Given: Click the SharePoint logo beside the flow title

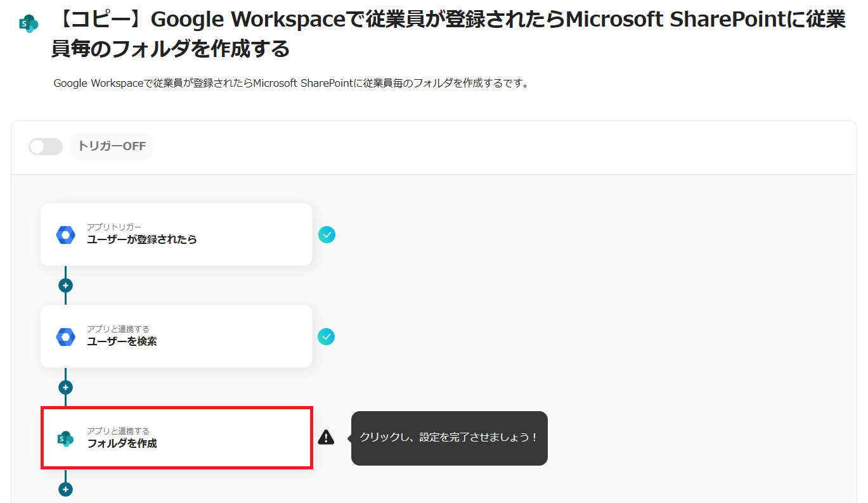Looking at the screenshot, I should [29, 24].
